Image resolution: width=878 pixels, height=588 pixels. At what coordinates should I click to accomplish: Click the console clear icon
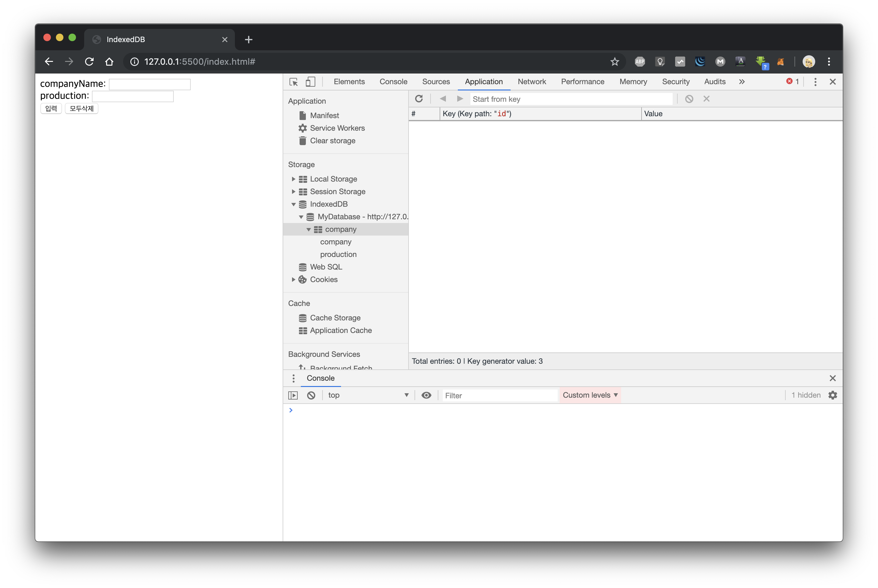(x=311, y=395)
